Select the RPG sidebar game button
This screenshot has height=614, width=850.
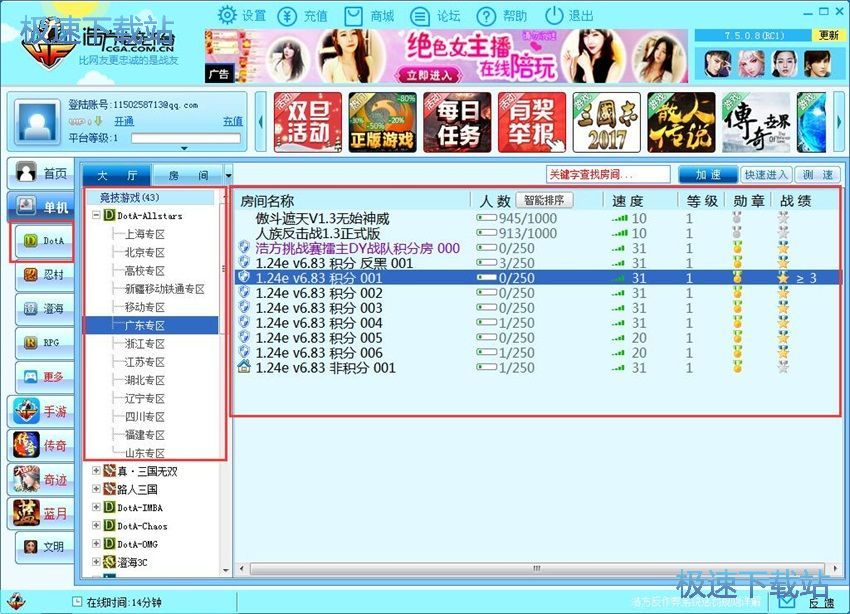click(44, 342)
